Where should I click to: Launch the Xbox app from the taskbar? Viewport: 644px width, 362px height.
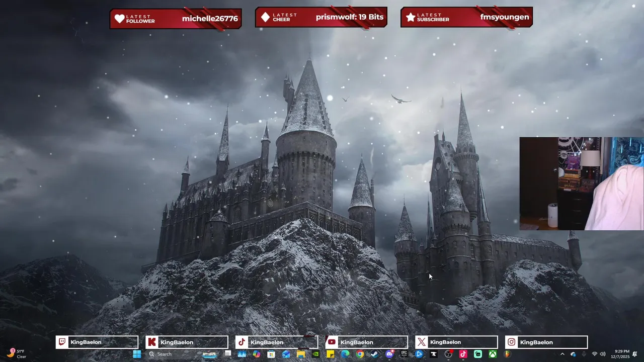493,354
